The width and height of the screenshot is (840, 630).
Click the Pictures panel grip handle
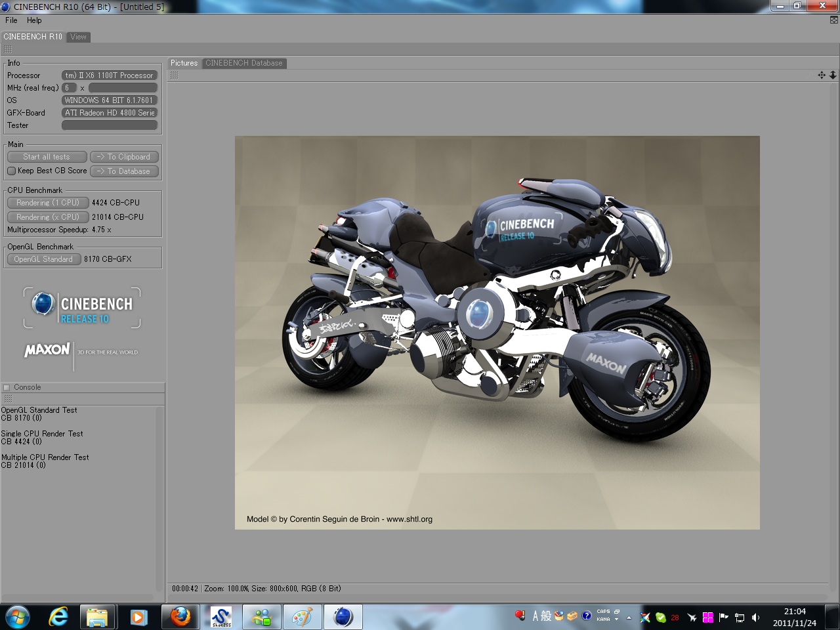click(174, 75)
